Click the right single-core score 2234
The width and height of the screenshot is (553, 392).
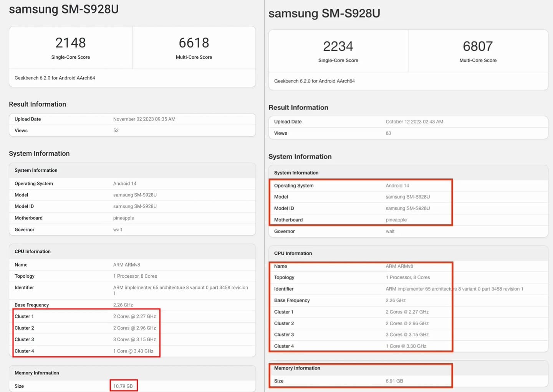tap(338, 46)
